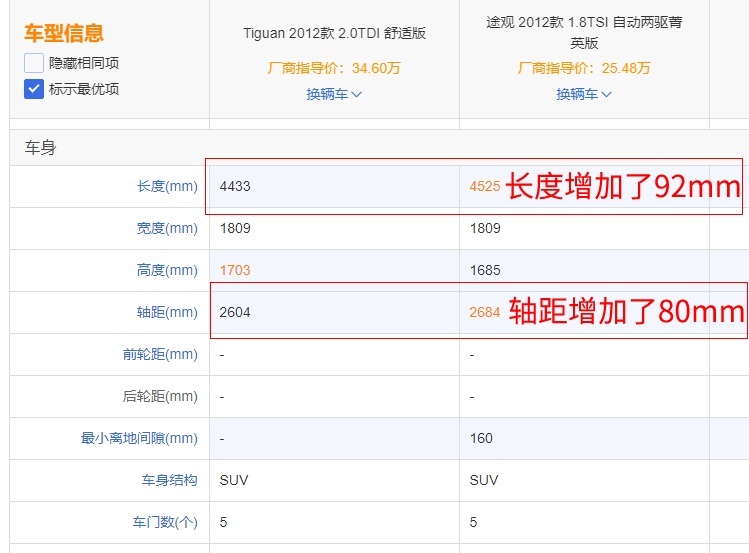Select the 1703 height value

[235, 270]
